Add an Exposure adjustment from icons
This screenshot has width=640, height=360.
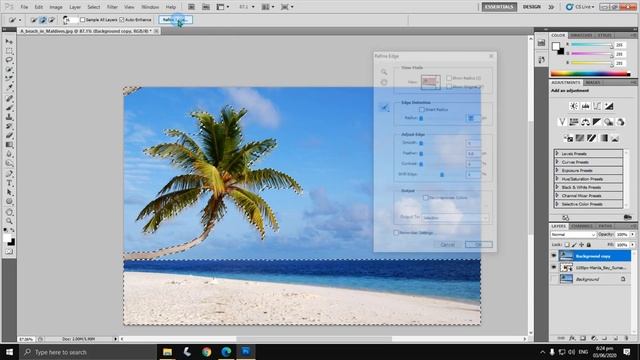click(x=609, y=106)
